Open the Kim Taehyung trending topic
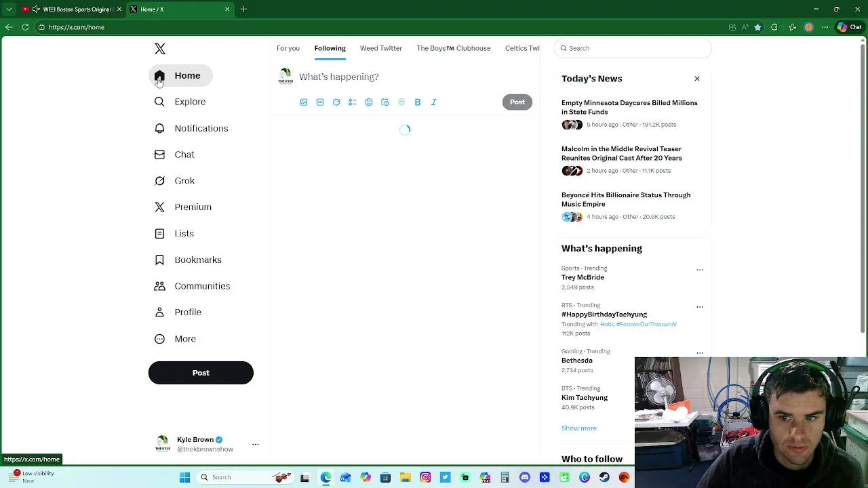This screenshot has width=868, height=488. [x=585, y=398]
